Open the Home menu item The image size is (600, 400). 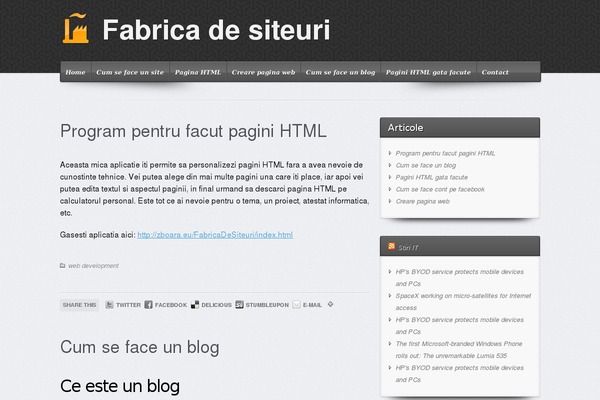[75, 72]
